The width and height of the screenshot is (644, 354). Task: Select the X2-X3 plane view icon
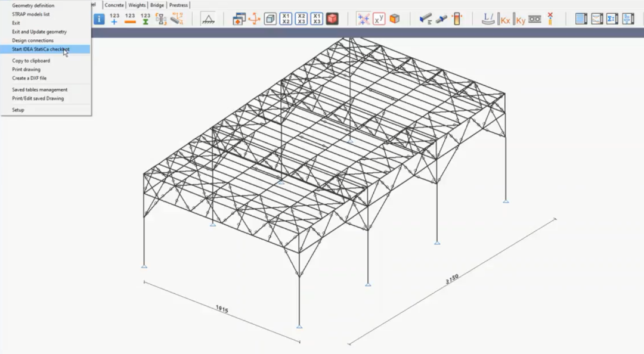[302, 19]
